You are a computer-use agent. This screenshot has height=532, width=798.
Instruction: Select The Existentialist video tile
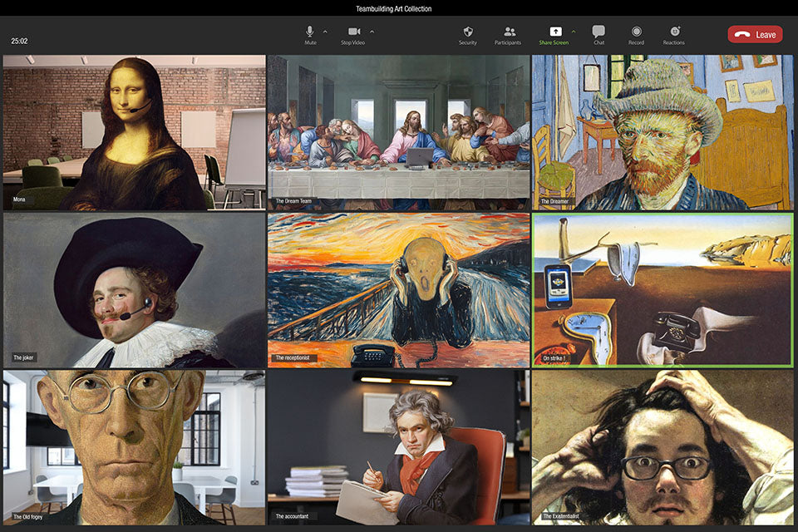pyautogui.click(x=662, y=446)
